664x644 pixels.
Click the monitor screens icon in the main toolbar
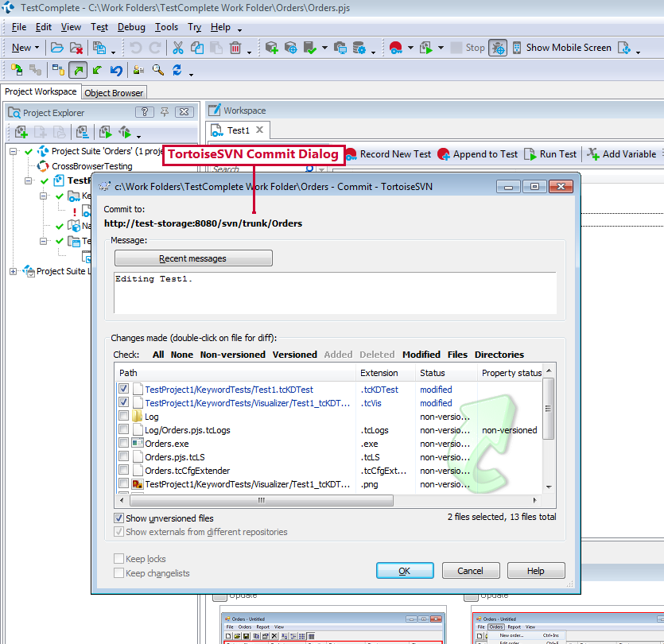coord(340,48)
